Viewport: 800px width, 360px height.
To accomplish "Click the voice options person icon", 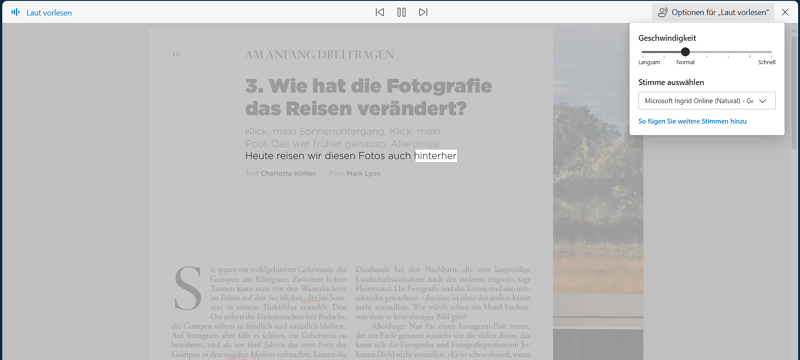I will (x=663, y=12).
